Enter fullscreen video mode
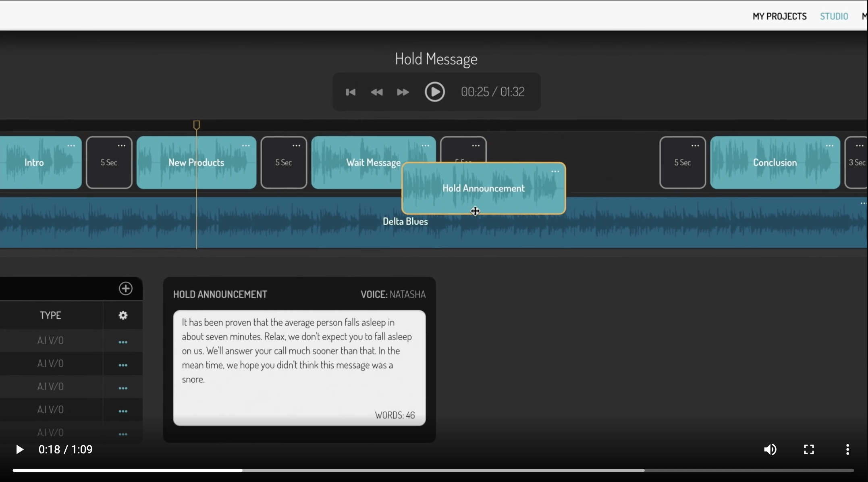The width and height of the screenshot is (868, 482). [x=809, y=449]
